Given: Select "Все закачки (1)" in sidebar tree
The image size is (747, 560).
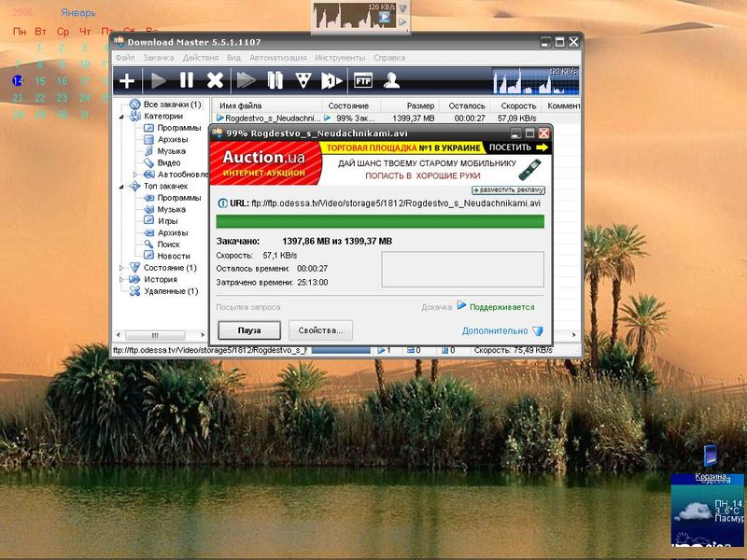Looking at the screenshot, I should coord(172,105).
